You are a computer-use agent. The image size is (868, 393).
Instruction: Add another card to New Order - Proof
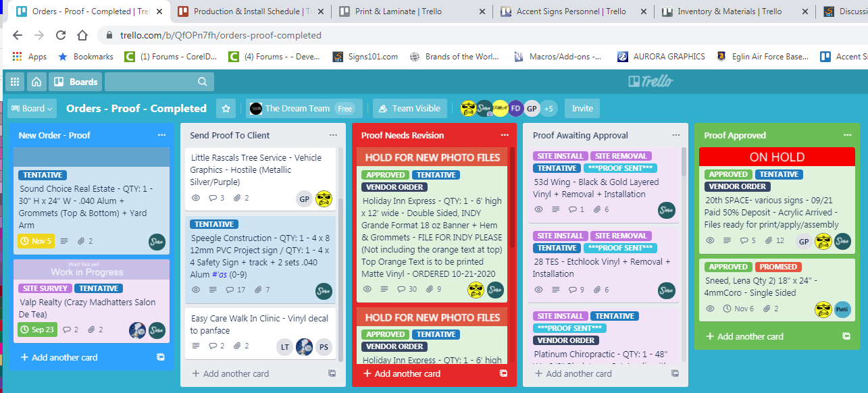(x=59, y=357)
